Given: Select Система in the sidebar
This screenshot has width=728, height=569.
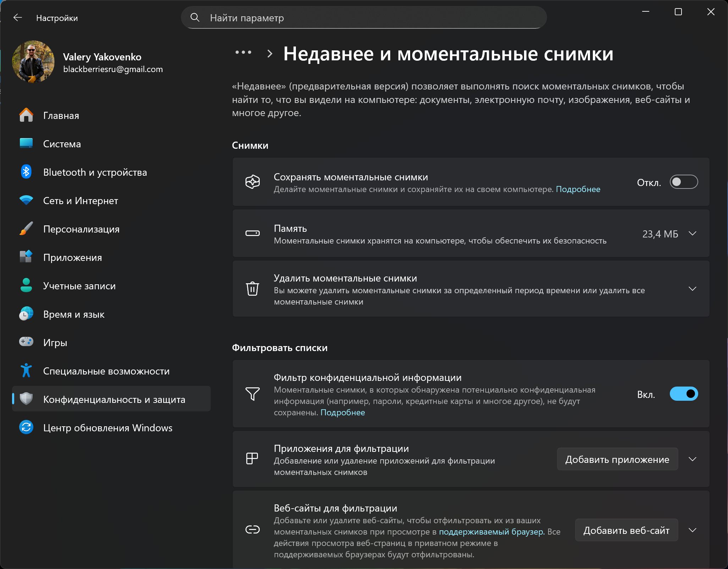Looking at the screenshot, I should 62,144.
